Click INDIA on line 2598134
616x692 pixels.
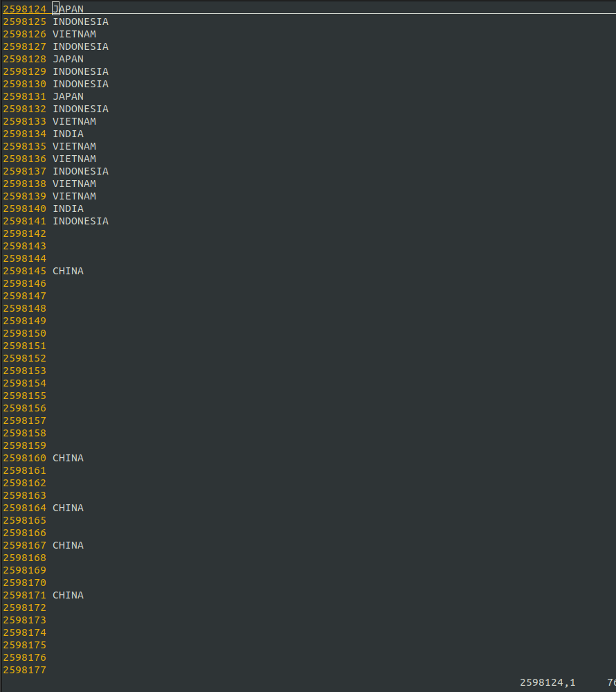click(68, 134)
